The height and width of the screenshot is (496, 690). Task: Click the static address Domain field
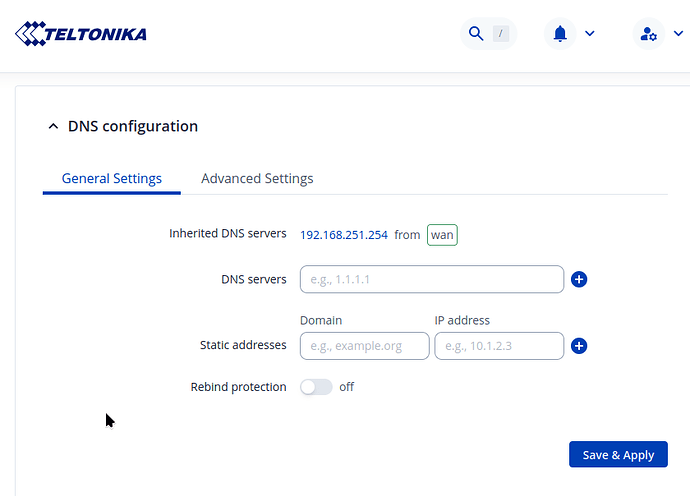[364, 346]
